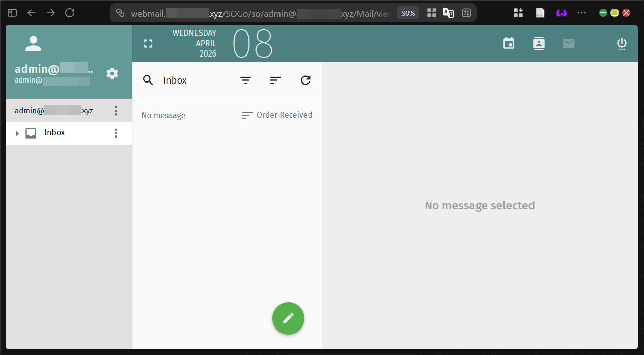Go back to the previous page
The height and width of the screenshot is (355, 644).
click(32, 13)
